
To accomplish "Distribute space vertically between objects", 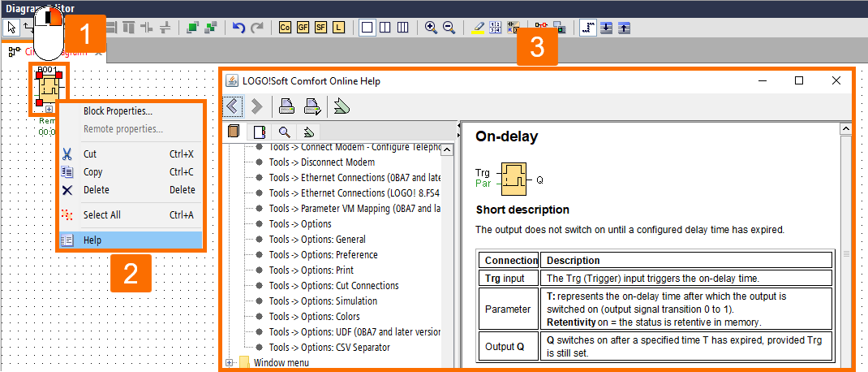I will 165,27.
